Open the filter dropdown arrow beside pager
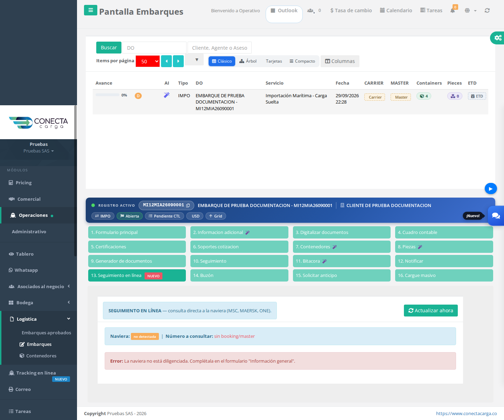 point(194,60)
